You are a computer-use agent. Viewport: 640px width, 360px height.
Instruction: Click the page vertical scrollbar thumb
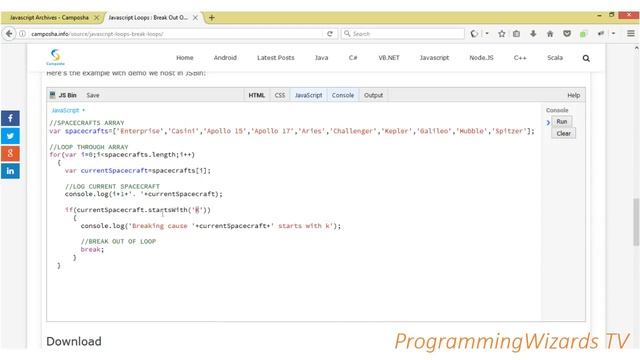[636, 222]
